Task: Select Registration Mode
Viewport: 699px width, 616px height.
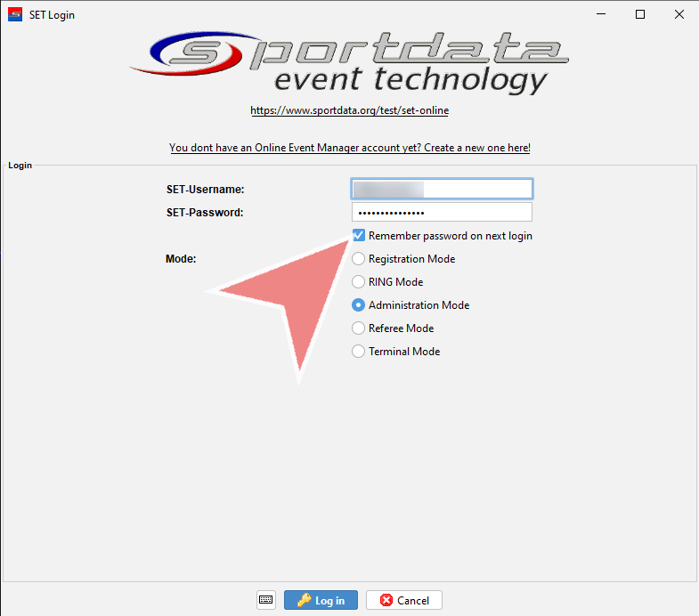Action: click(x=359, y=259)
